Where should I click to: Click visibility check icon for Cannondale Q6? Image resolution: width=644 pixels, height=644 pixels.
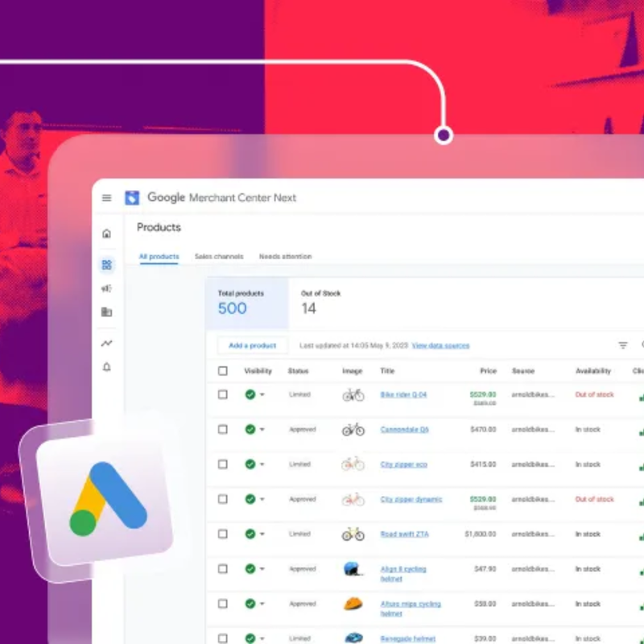tap(250, 430)
